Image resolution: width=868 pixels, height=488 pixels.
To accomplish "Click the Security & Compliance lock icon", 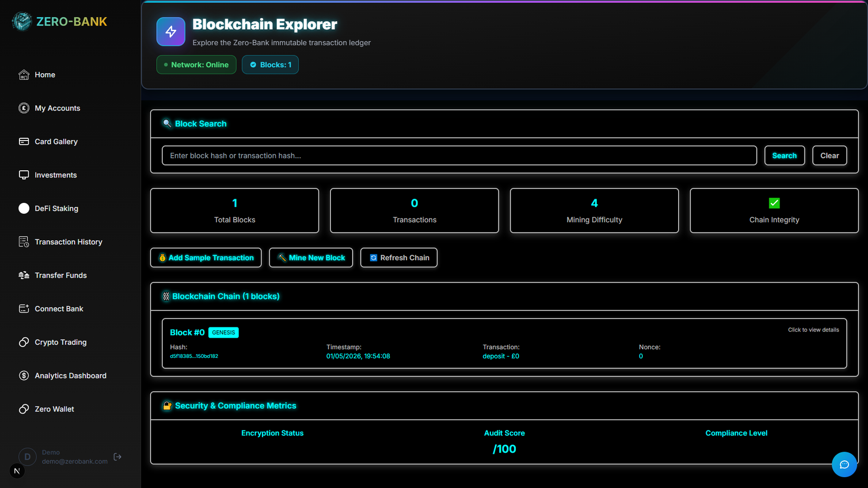I will 167,406.
